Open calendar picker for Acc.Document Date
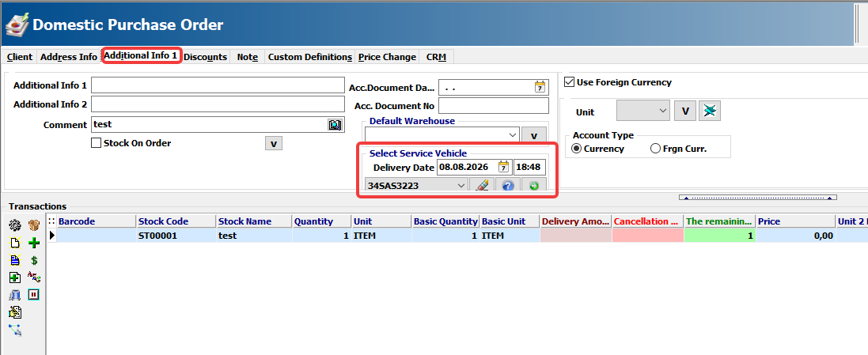 coord(540,88)
